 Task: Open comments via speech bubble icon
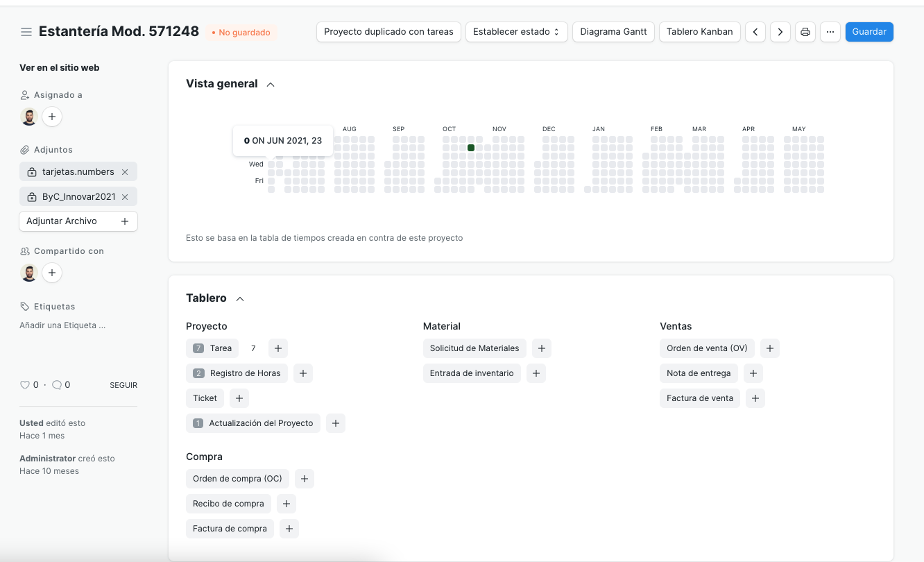pyautogui.click(x=57, y=385)
